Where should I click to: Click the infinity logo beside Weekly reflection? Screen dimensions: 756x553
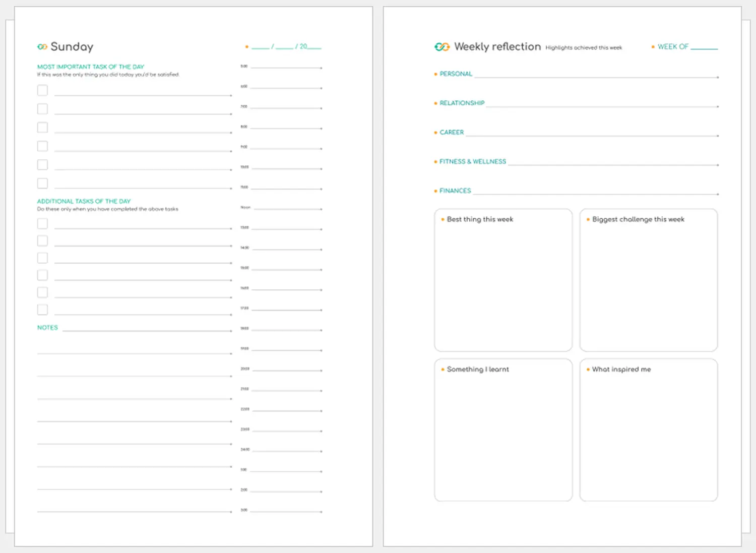[442, 47]
